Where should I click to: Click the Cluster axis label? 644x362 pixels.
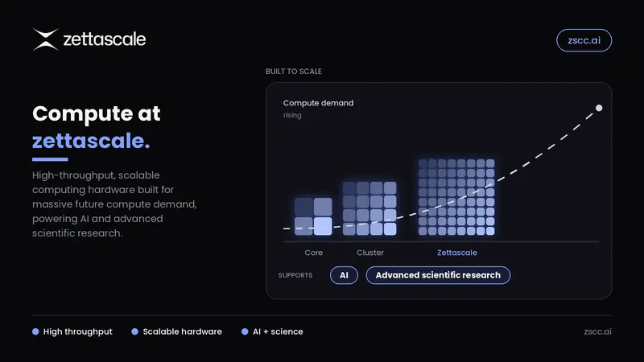pos(370,253)
